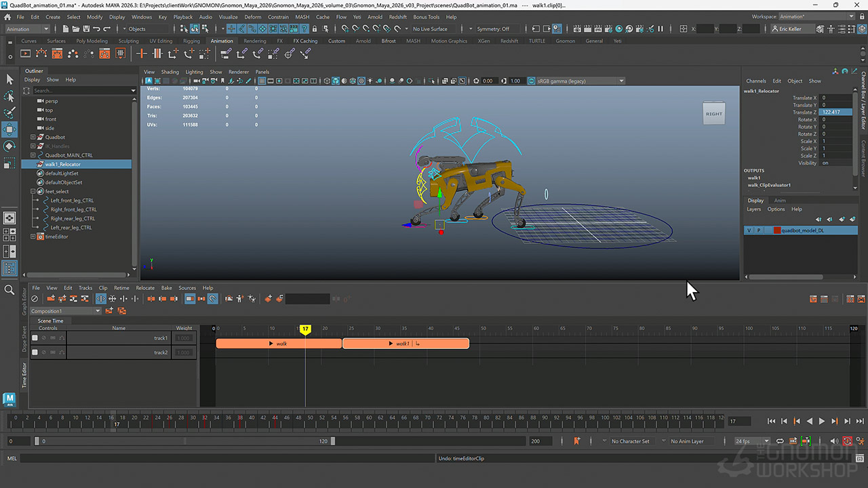Image resolution: width=868 pixels, height=488 pixels.
Task: Open the Relocate menu in Time Editor
Action: pyautogui.click(x=144, y=288)
